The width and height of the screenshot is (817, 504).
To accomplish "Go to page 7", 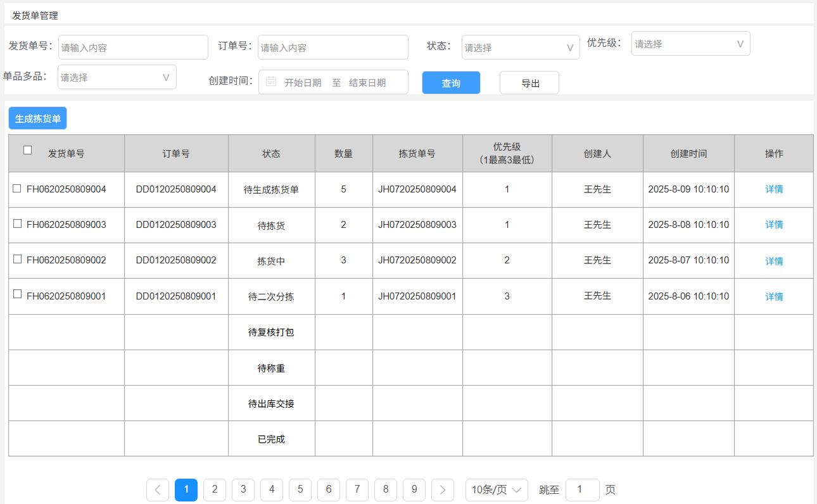I will 357,489.
